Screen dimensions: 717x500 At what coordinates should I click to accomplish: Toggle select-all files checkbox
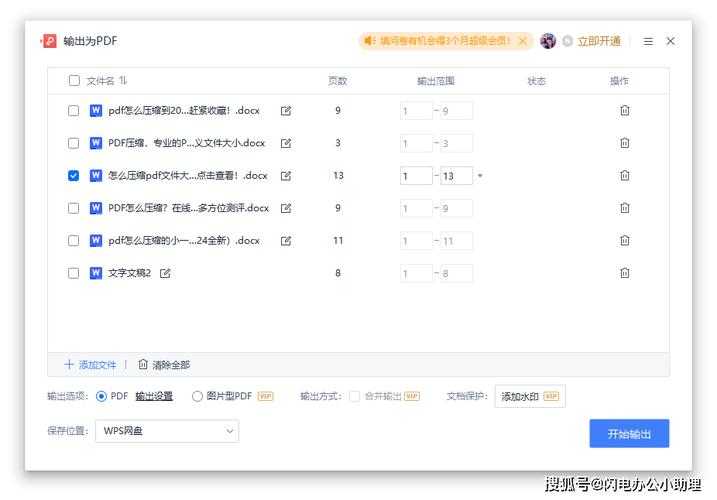(74, 81)
